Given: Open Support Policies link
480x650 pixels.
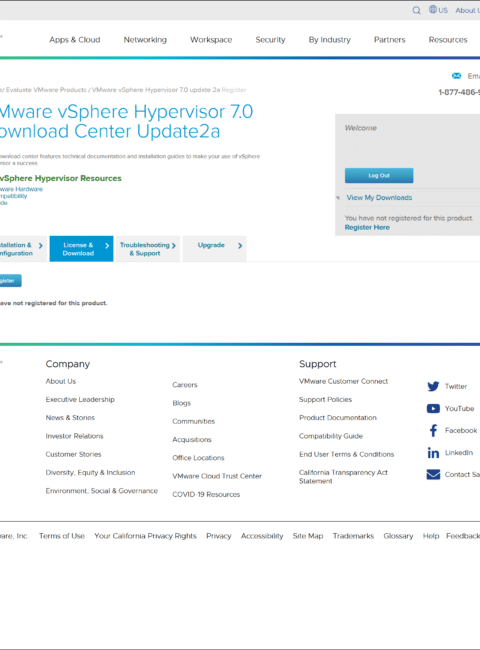Looking at the screenshot, I should click(x=325, y=399).
